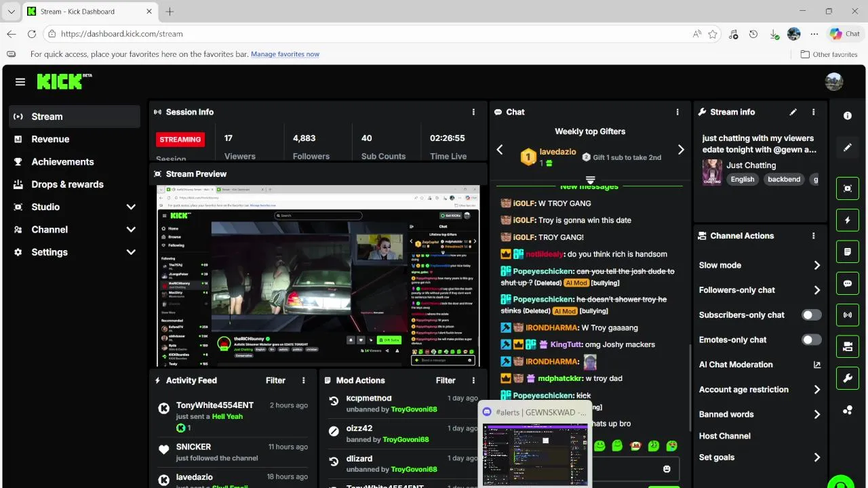Screen dimensions: 868x488
Task: Click the browser refresh button
Action: [32, 34]
